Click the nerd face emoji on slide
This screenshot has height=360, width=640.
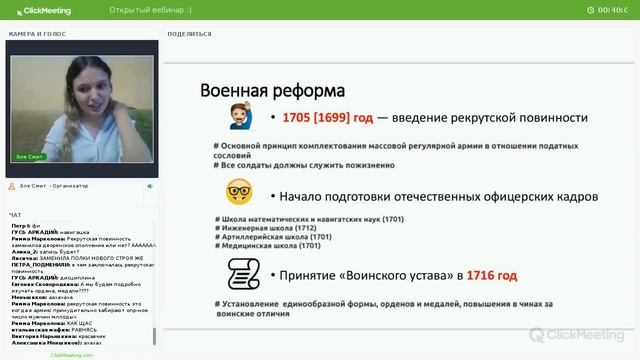click(239, 192)
